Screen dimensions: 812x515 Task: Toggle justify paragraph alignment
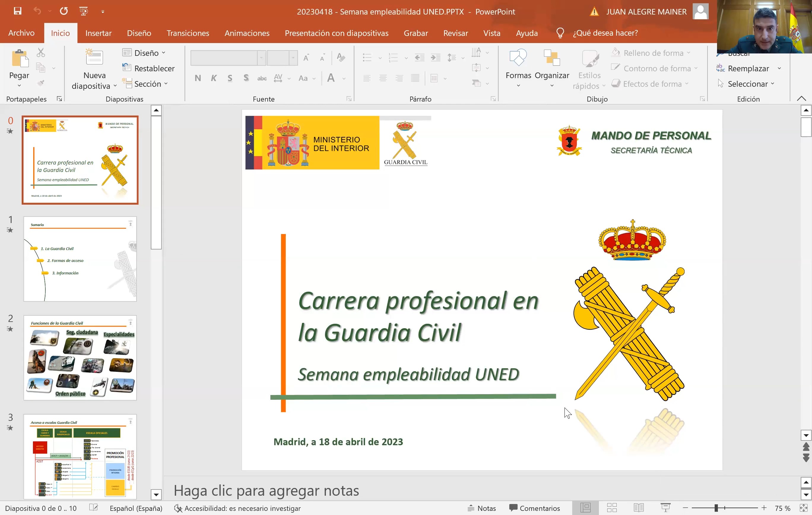415,78
